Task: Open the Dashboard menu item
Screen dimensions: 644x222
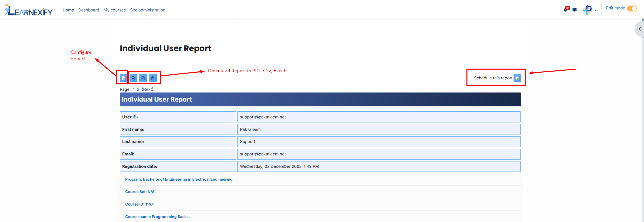Action: tap(89, 10)
